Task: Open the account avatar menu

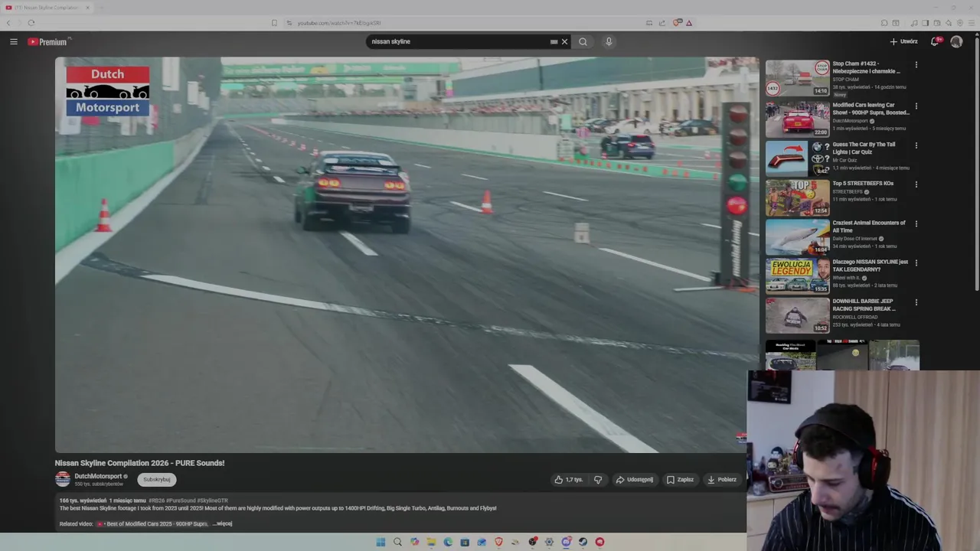Action: pos(956,41)
